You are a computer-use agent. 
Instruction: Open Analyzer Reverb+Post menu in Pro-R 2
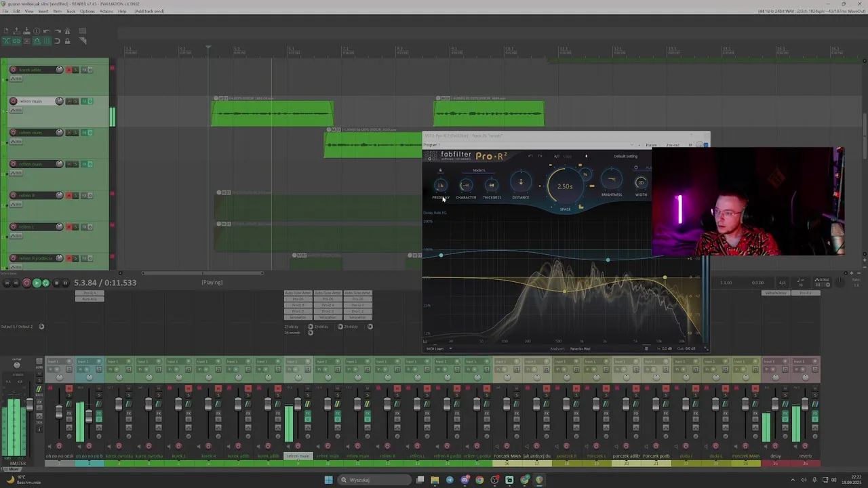(580, 348)
